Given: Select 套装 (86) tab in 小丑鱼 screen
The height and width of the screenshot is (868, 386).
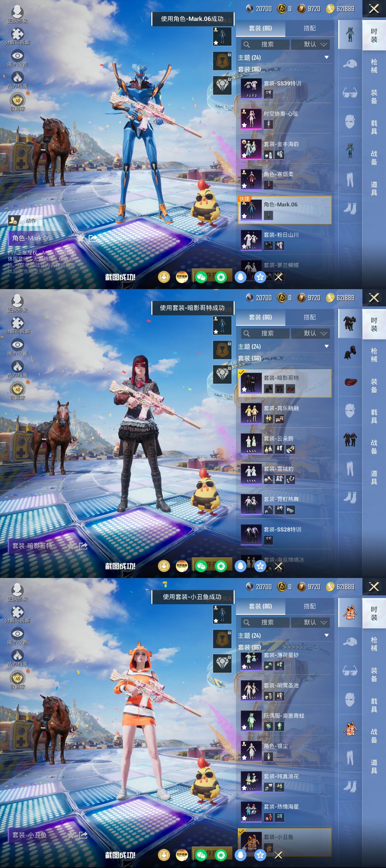Looking at the screenshot, I should tap(260, 606).
